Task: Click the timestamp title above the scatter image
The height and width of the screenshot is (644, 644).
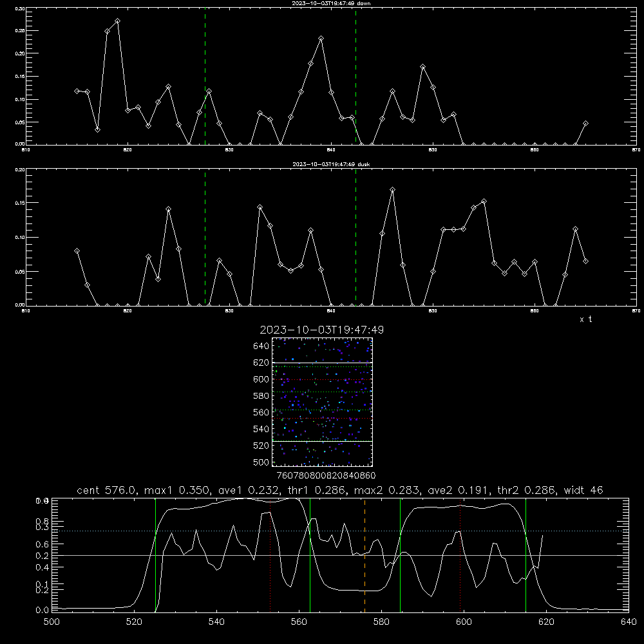Action: coord(321,330)
